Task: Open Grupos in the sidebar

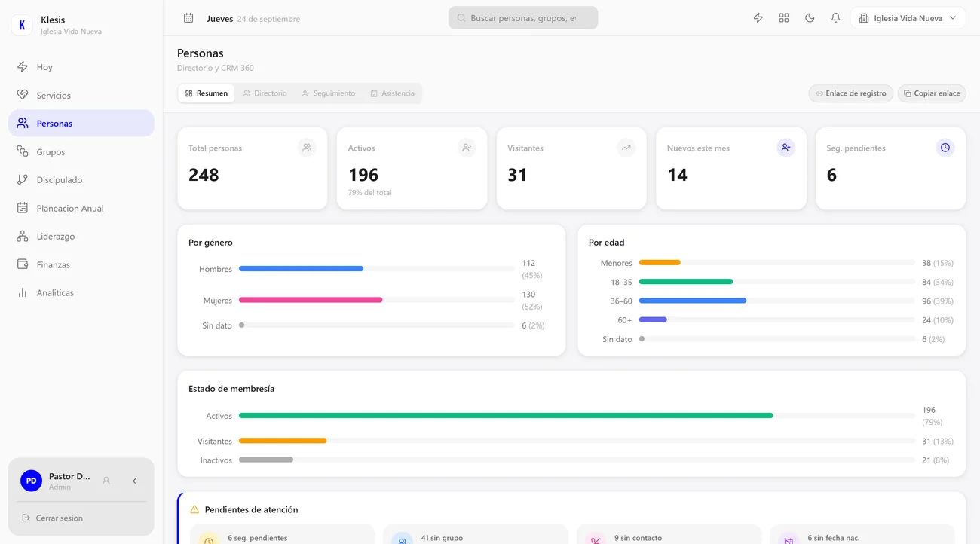Action: point(81,152)
